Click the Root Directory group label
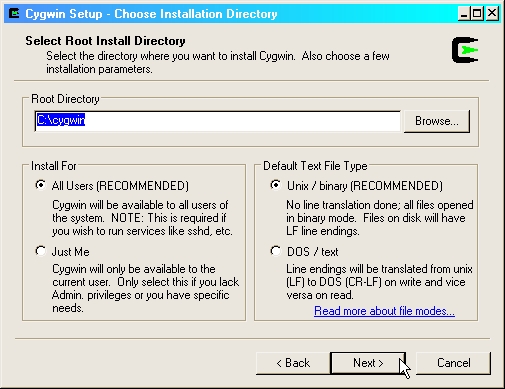 (65, 99)
